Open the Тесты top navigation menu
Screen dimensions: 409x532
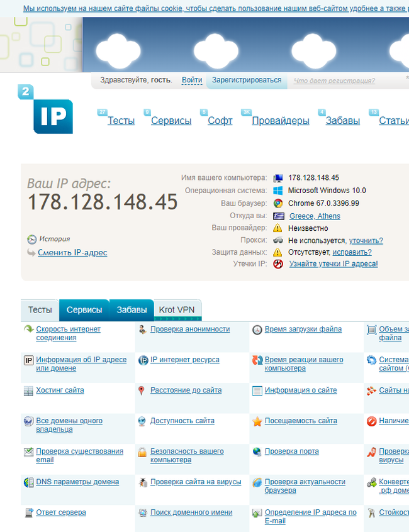121,121
